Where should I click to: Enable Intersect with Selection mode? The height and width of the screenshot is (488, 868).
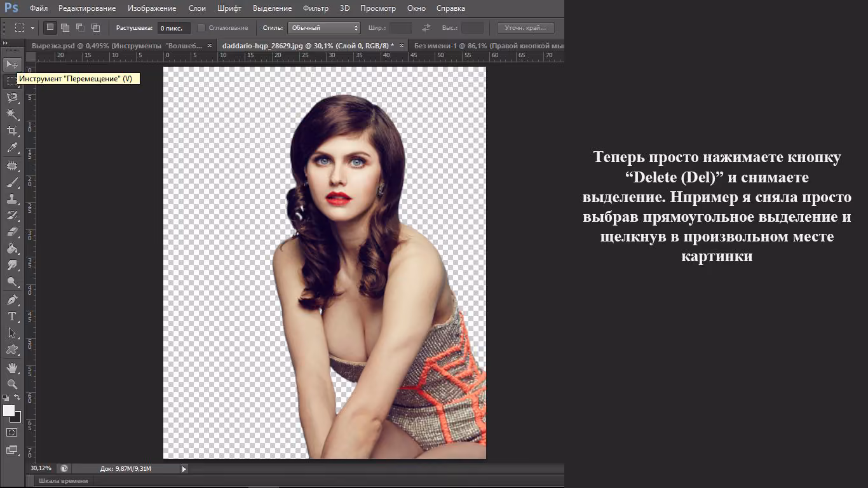(x=95, y=27)
